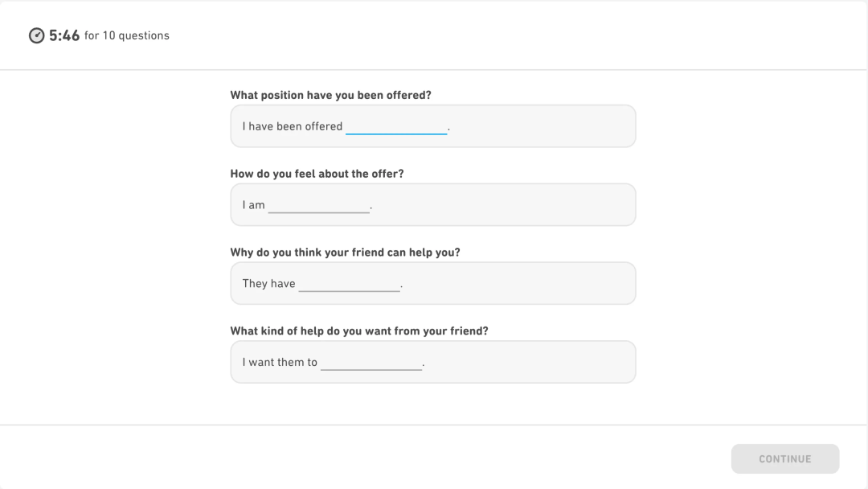Focus the blank after 'I am'
The width and height of the screenshot is (868, 489).
pyautogui.click(x=319, y=205)
